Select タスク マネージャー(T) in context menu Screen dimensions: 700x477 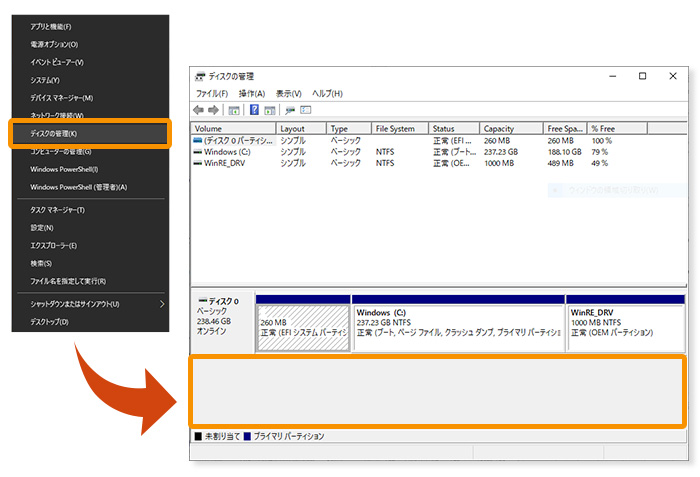57,210
